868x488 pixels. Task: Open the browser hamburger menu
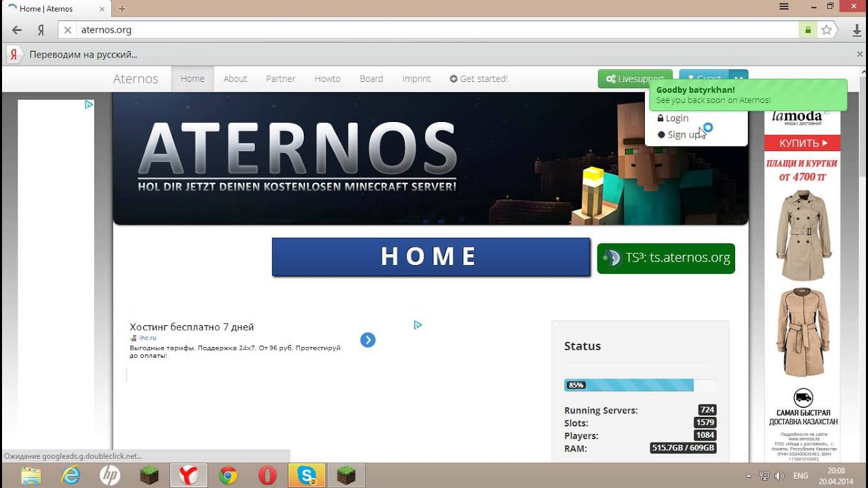click(784, 6)
